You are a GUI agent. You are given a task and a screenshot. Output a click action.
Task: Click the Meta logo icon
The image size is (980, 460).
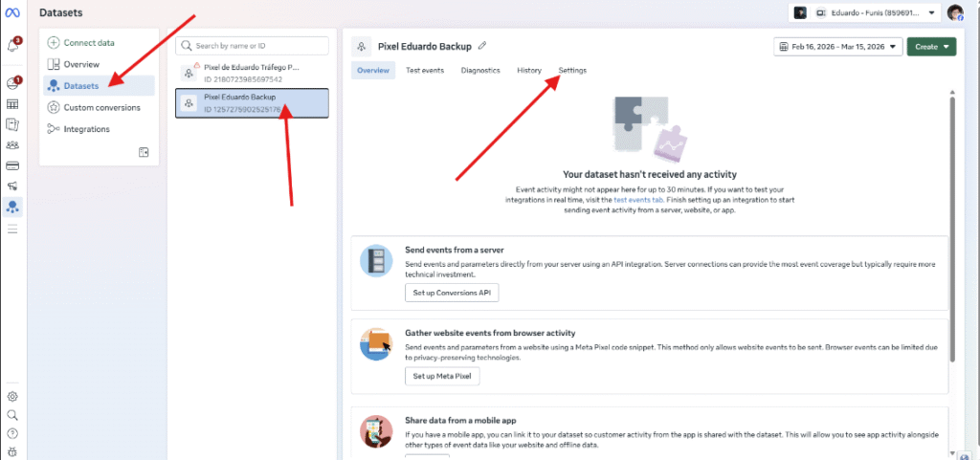13,13
